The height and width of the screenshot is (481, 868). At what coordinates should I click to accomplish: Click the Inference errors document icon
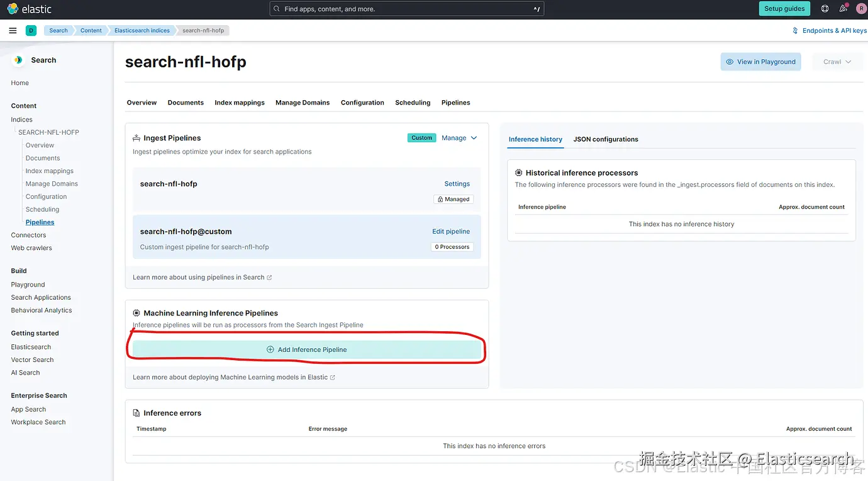[x=136, y=413]
